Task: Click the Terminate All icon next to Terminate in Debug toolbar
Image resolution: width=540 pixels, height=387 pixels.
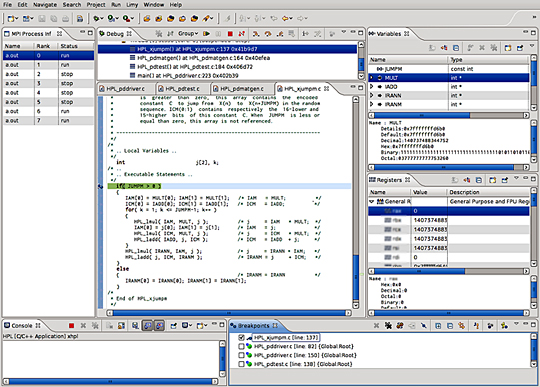Action: [242, 33]
